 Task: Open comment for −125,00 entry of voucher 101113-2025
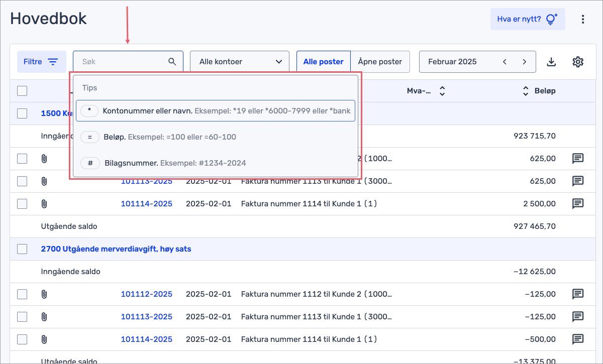(578, 317)
